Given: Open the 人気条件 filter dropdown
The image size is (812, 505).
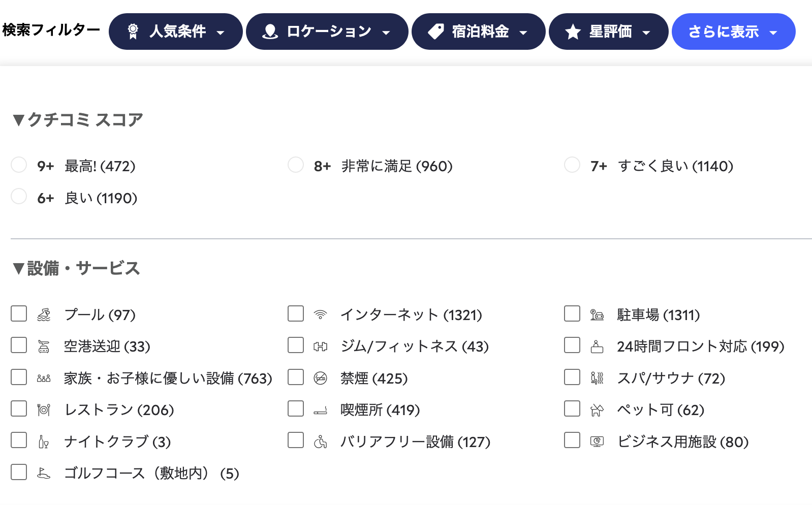Looking at the screenshot, I should pyautogui.click(x=176, y=31).
